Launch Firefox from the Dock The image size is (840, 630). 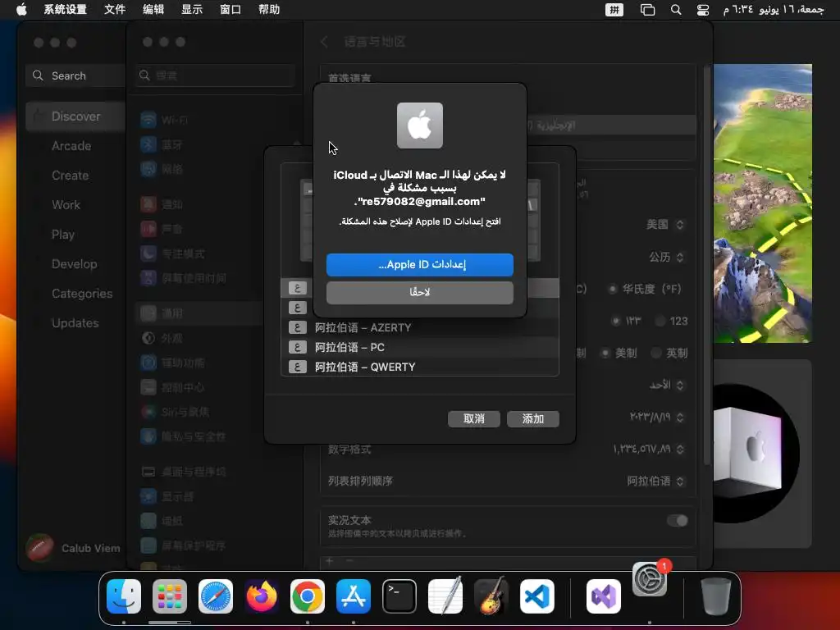tap(262, 596)
